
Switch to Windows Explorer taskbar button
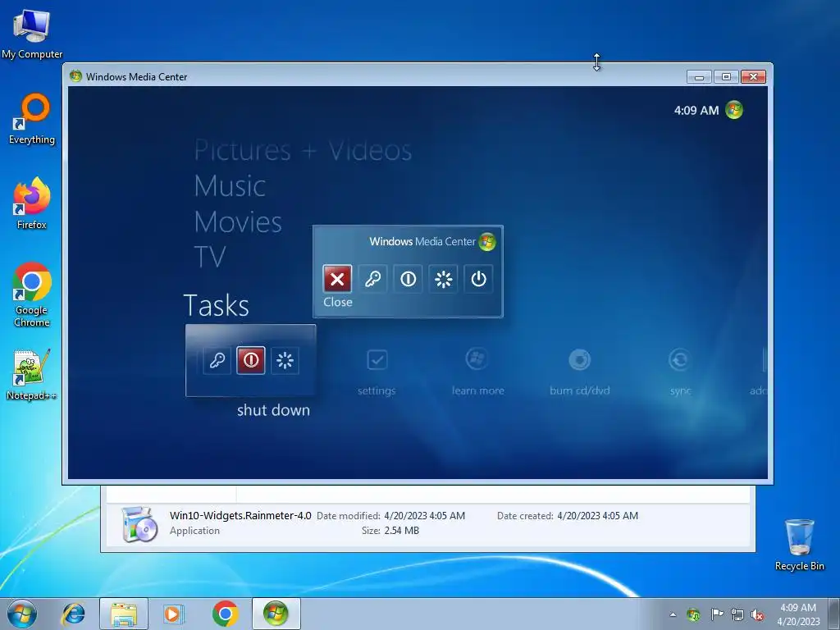pyautogui.click(x=124, y=614)
